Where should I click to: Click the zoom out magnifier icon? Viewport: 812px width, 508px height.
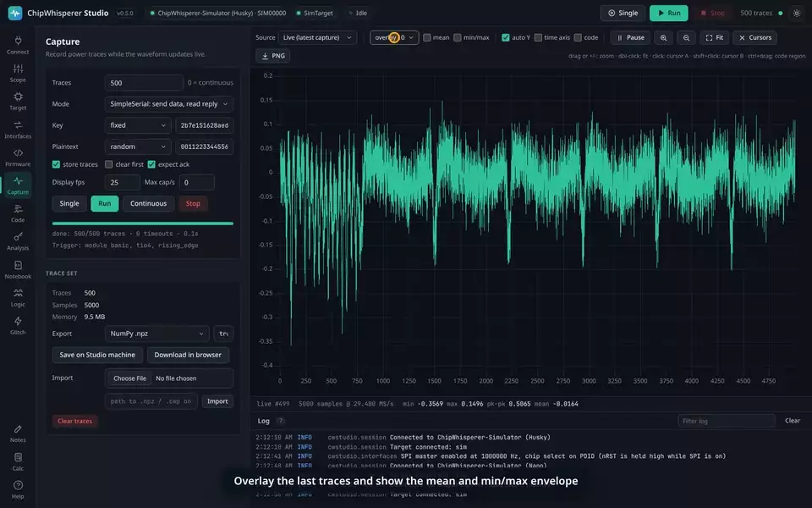(x=686, y=37)
